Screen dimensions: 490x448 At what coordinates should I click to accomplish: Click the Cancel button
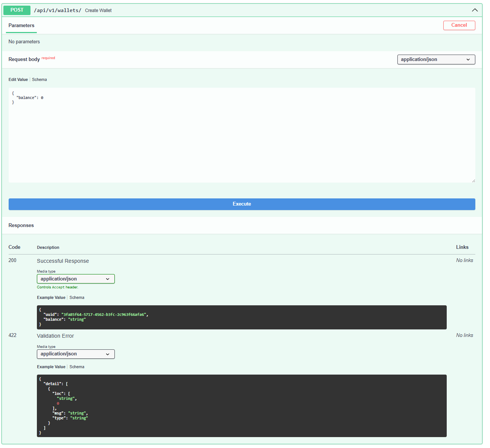pos(459,25)
